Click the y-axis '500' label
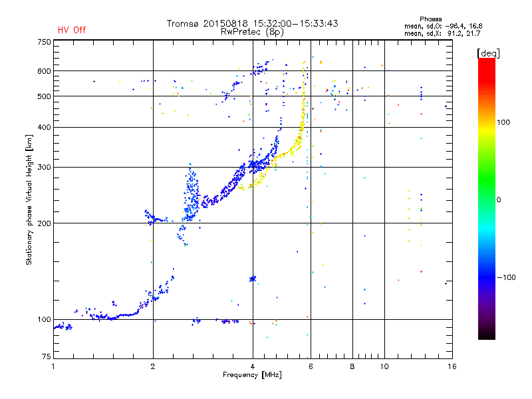 [x=44, y=96]
